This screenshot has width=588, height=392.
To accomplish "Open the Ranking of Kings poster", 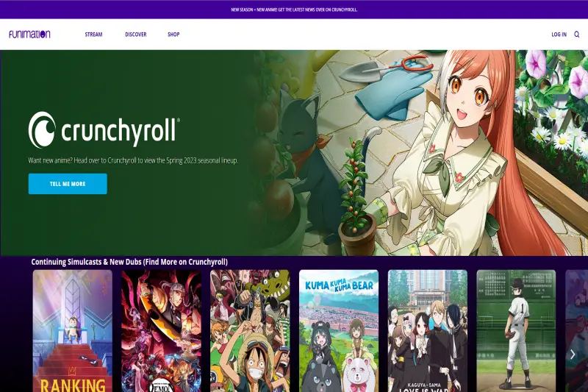I will (72, 331).
